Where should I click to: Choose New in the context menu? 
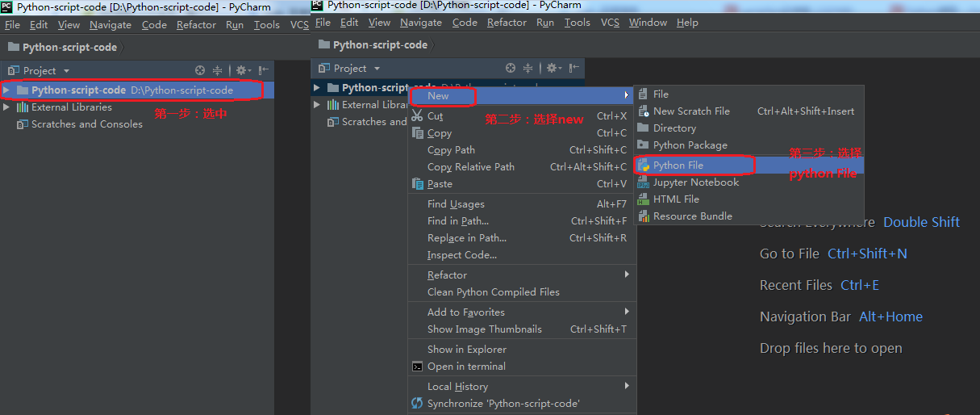pos(521,96)
